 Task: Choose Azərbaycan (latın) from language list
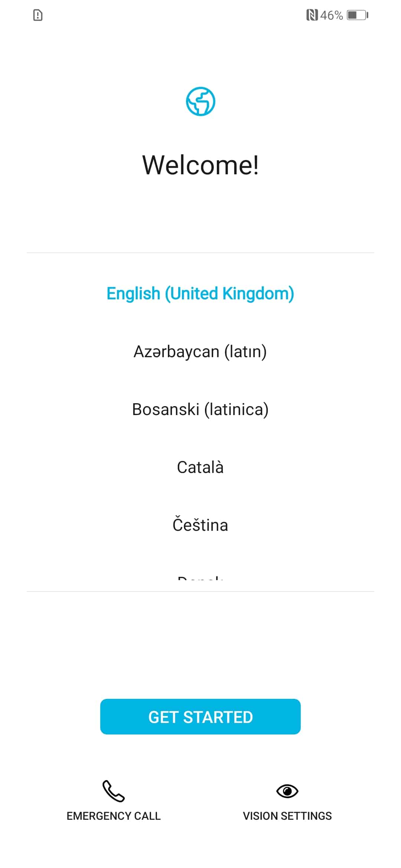coord(200,351)
